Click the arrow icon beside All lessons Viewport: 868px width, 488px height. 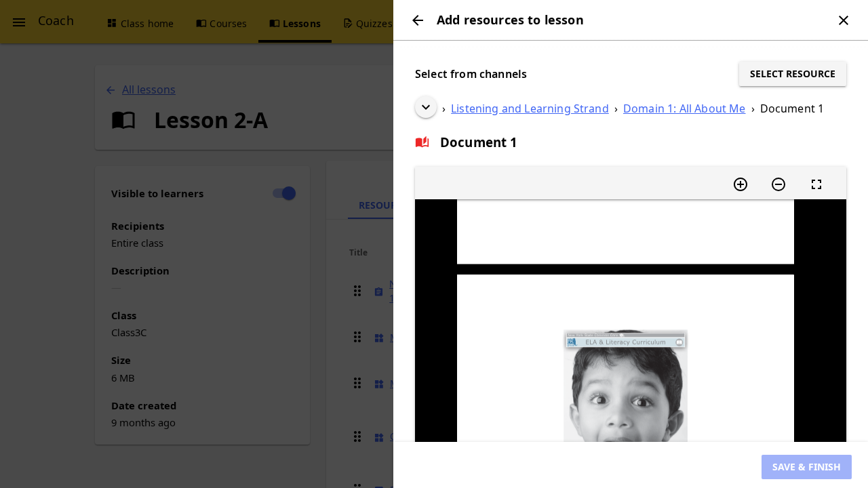111,90
